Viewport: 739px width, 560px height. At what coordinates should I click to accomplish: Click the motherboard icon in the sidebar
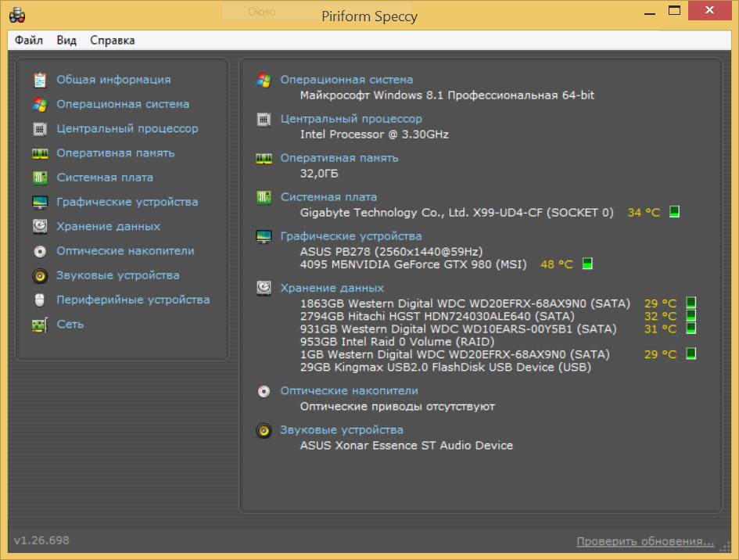(x=40, y=178)
